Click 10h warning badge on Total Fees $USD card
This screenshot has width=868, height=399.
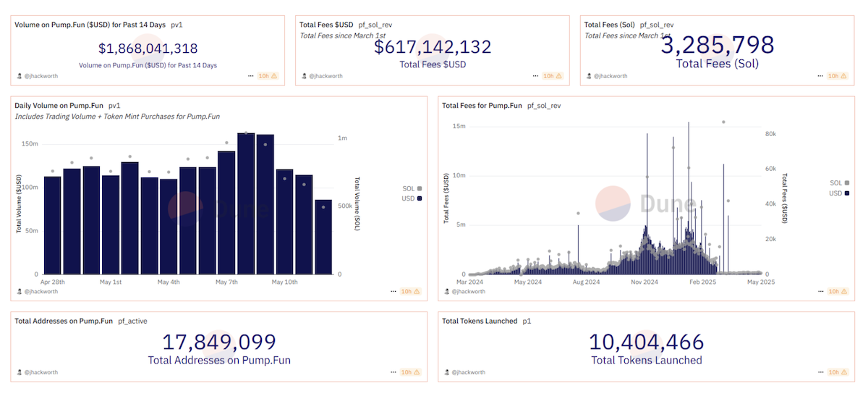(553, 75)
